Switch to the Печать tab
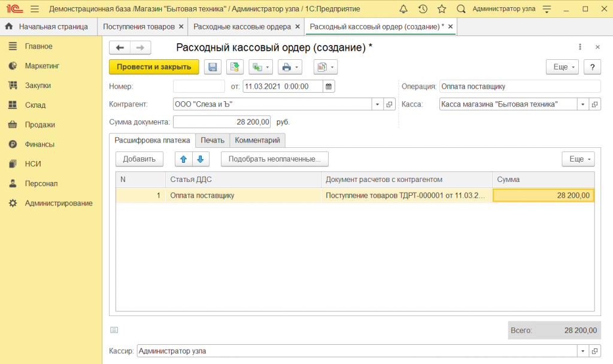The width and height of the screenshot is (613, 364). point(213,140)
